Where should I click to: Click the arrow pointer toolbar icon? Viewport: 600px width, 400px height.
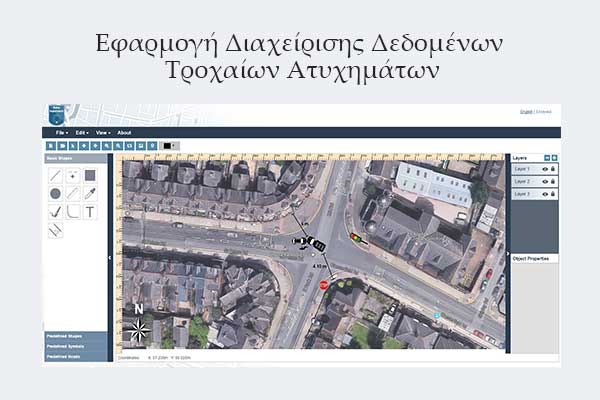[73, 146]
